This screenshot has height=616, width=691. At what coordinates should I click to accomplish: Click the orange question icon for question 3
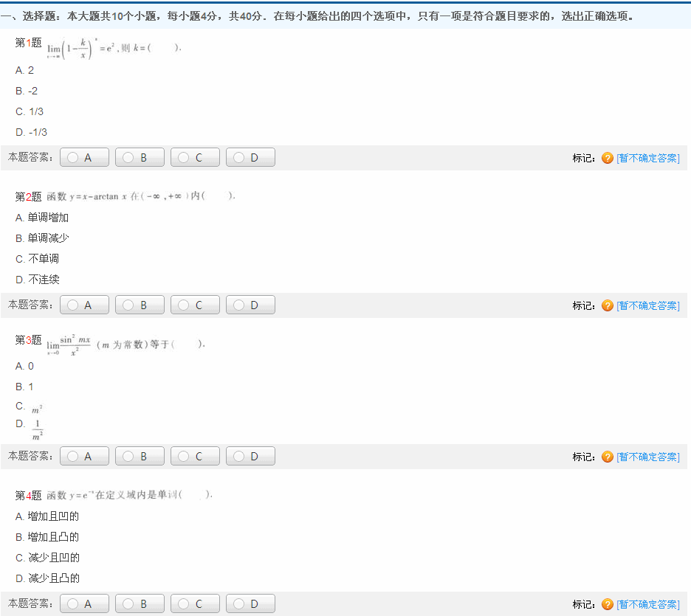[x=608, y=457]
